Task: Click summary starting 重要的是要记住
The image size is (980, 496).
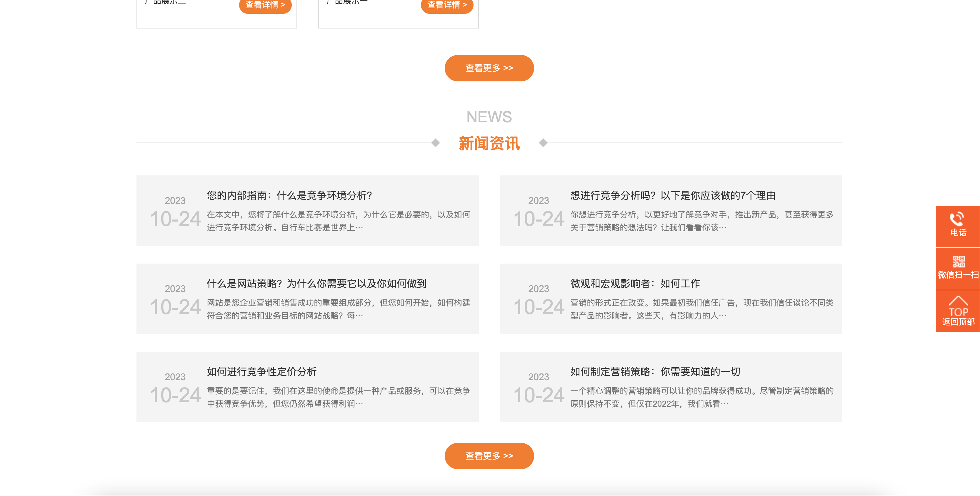Action: point(339,397)
